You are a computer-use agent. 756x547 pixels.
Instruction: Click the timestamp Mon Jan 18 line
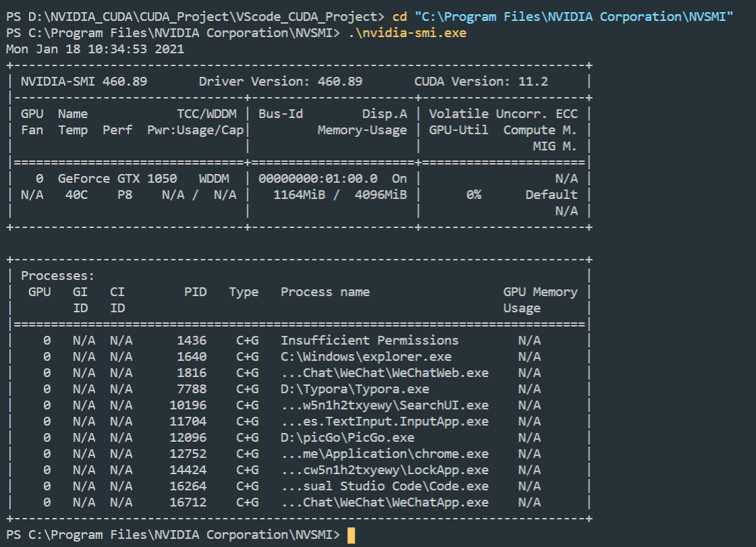pyautogui.click(x=94, y=49)
